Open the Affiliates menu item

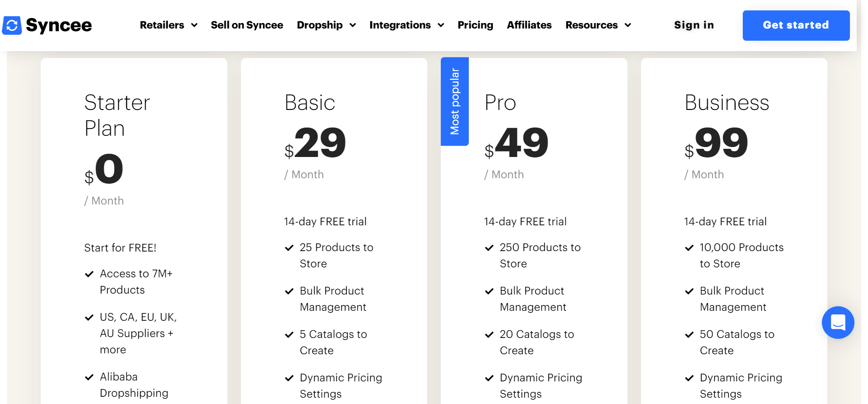[x=529, y=25]
